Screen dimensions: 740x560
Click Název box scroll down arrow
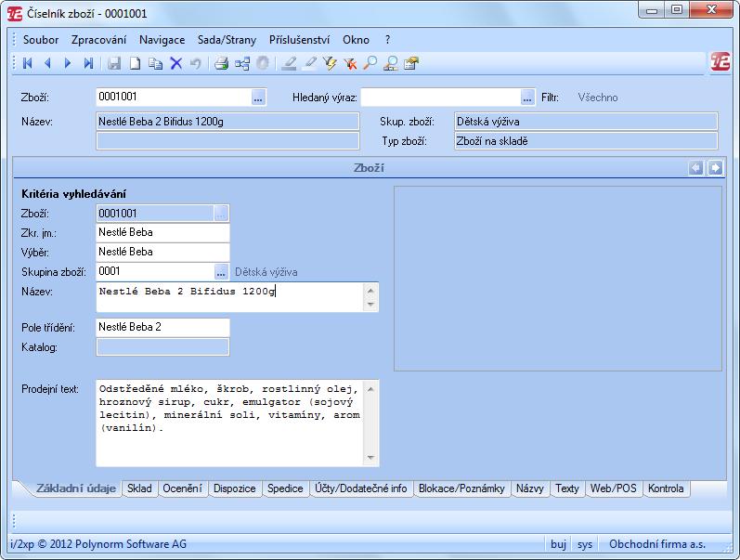pos(371,304)
